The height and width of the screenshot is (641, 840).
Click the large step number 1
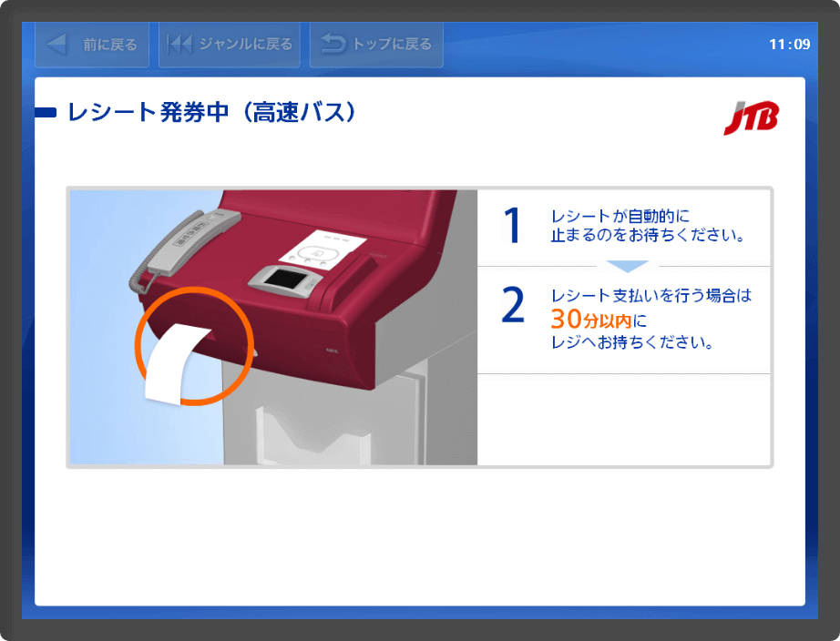[512, 226]
